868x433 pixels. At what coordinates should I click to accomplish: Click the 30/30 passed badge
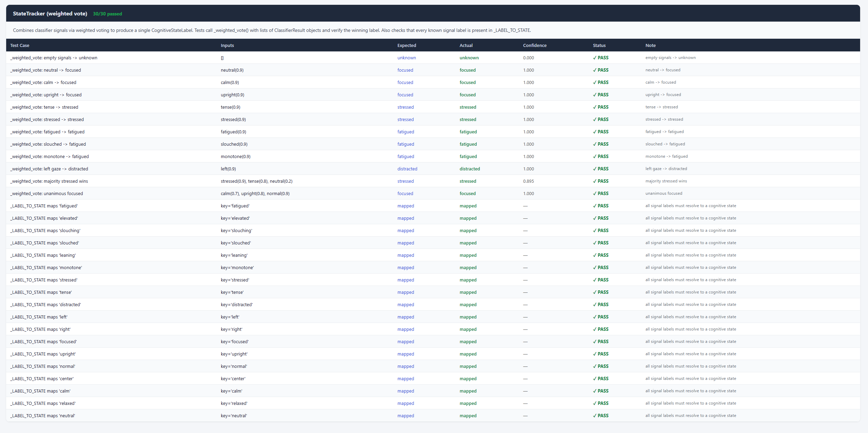click(107, 14)
